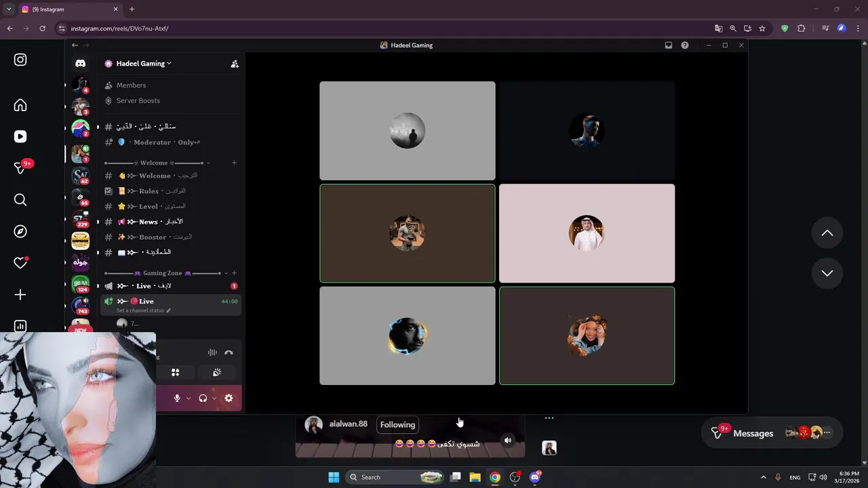The height and width of the screenshot is (488, 868).
Task: Go to the next reel arrow
Action: click(x=827, y=273)
